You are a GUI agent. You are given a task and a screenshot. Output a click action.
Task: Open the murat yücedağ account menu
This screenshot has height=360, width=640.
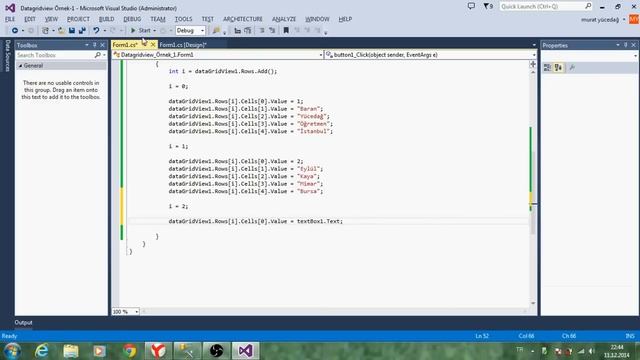pyautogui.click(x=603, y=20)
